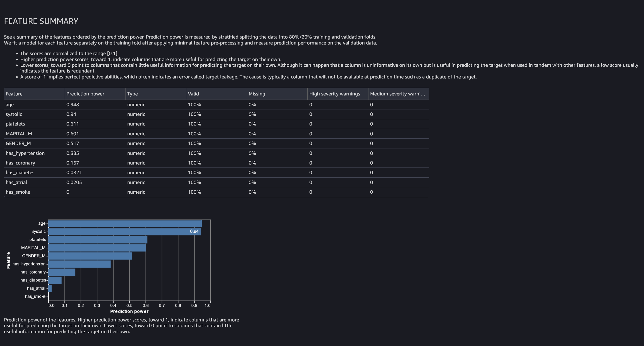Image resolution: width=644 pixels, height=346 pixels.
Task: Click platelets feature cell in table
Action: [15, 124]
